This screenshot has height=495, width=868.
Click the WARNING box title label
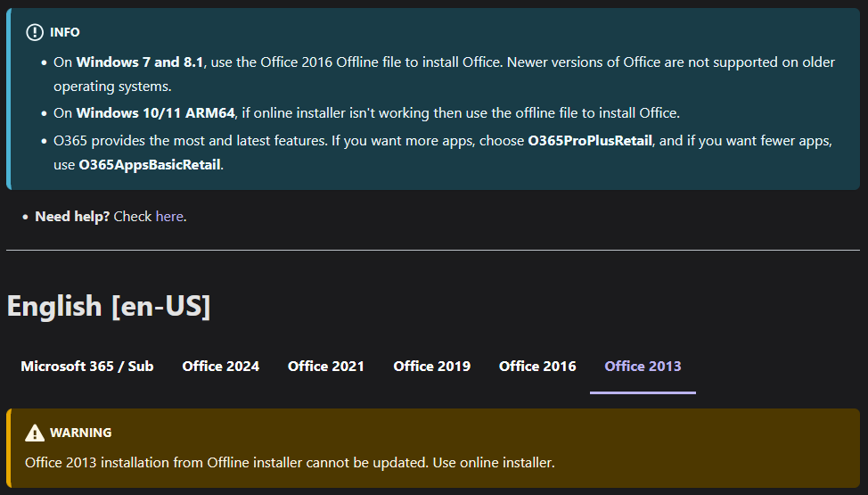[x=81, y=433]
